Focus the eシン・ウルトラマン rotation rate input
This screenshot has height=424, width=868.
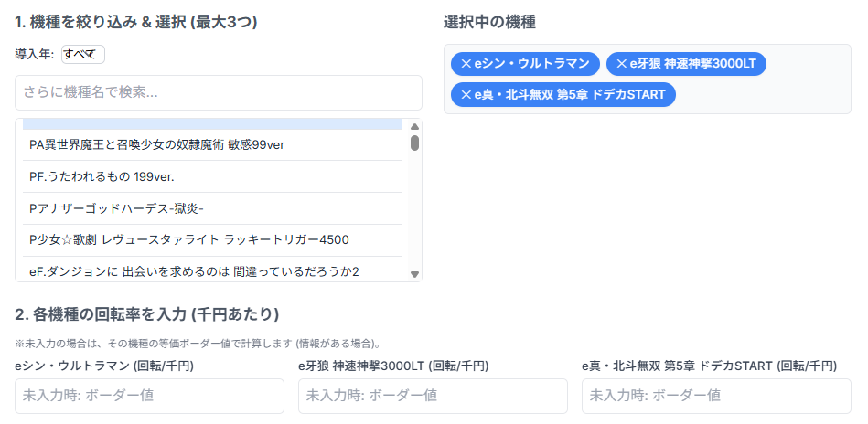(149, 396)
